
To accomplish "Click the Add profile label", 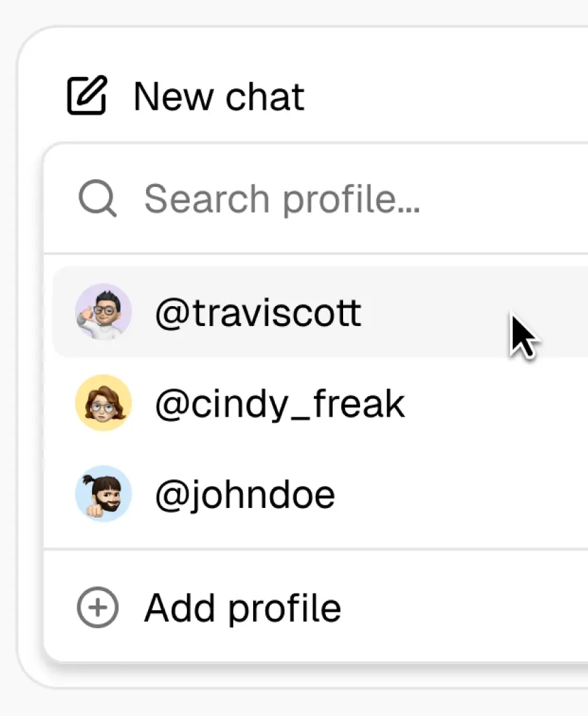I will coord(242,608).
